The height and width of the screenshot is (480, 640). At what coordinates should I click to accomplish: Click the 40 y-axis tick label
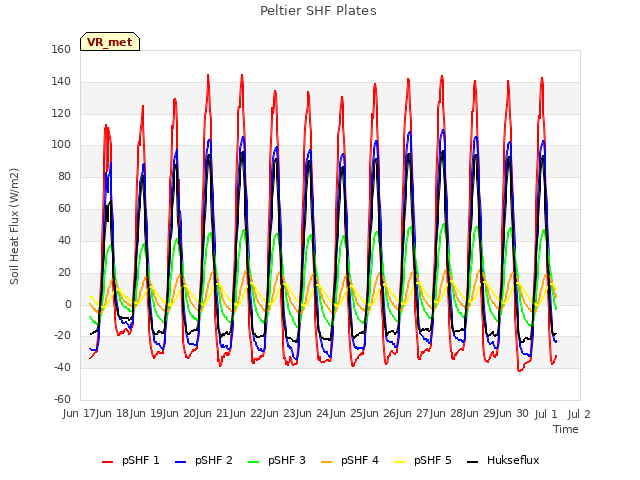pyautogui.click(x=64, y=240)
